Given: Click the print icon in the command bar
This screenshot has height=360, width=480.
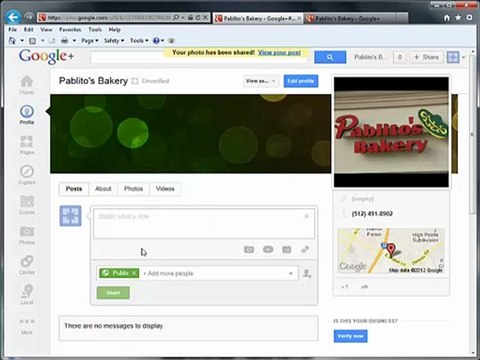Looking at the screenshot, I should click(65, 41).
